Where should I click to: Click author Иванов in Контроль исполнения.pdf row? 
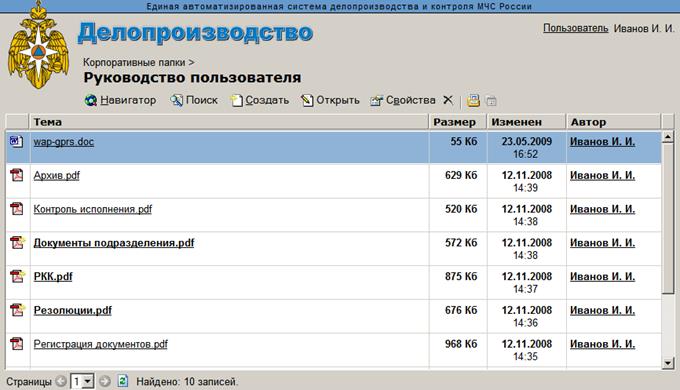pos(602,209)
